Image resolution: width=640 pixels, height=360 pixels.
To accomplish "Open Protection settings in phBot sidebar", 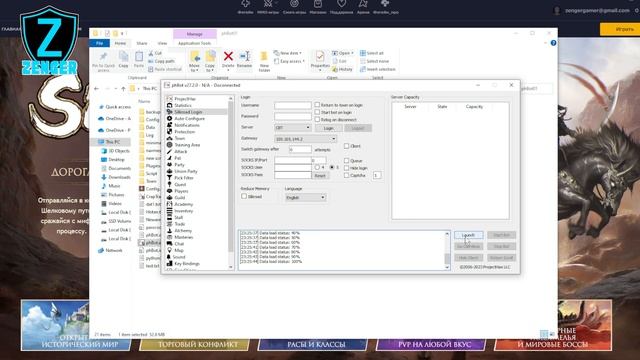I will pos(184,131).
